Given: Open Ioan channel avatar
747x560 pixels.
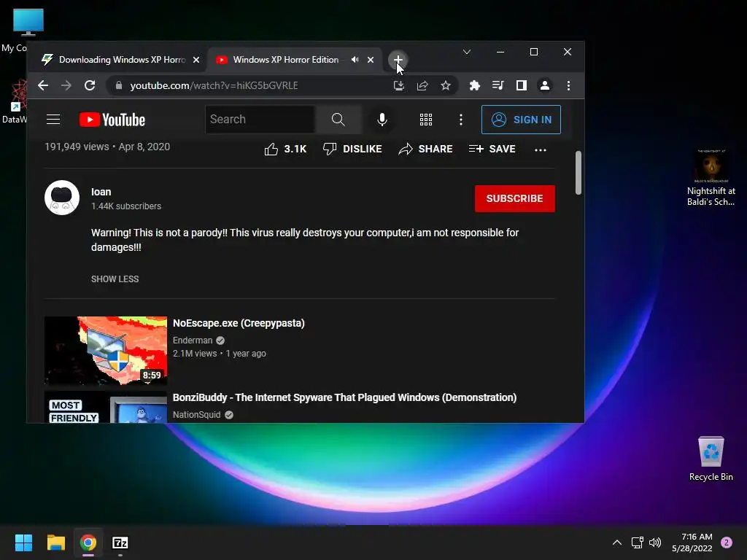Looking at the screenshot, I should pos(62,198).
